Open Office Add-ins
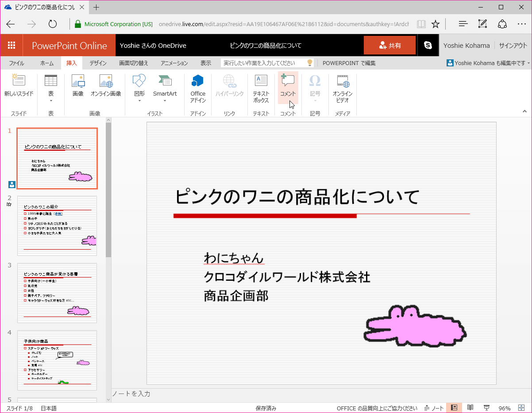 198,89
